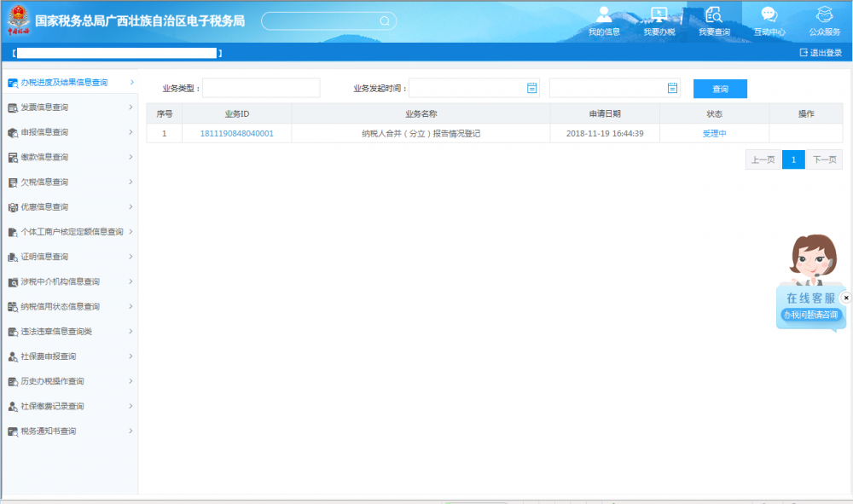This screenshot has height=504, width=853.
Task: Go to 下一页 in pagination
Action: 822,159
